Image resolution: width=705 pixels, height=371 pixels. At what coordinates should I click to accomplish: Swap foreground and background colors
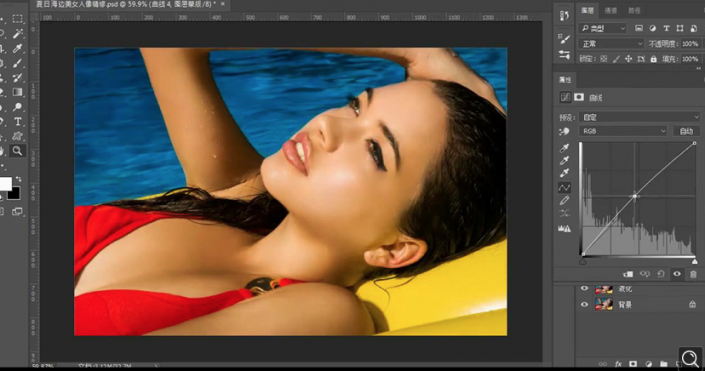pyautogui.click(x=18, y=179)
